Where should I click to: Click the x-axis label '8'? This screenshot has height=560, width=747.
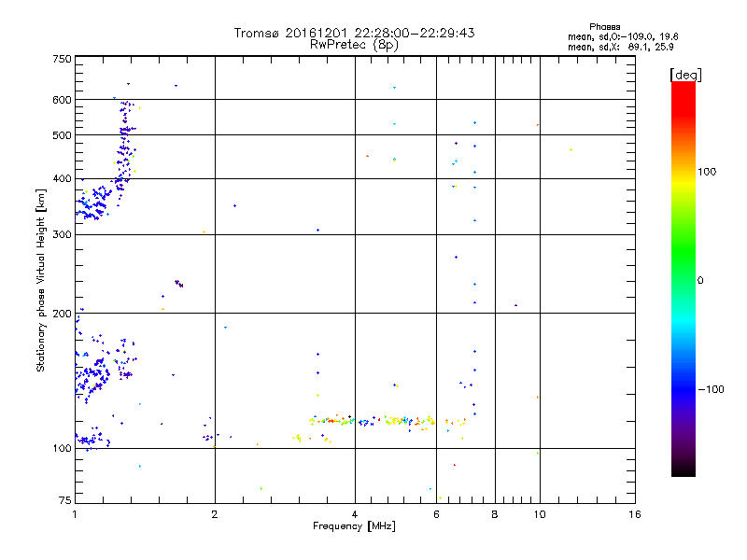[x=495, y=514]
